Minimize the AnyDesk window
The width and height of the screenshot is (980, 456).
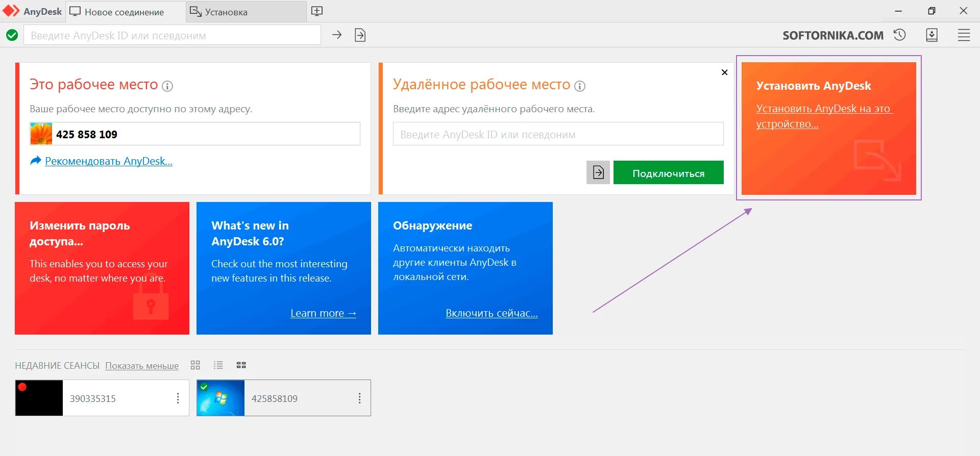coord(898,11)
